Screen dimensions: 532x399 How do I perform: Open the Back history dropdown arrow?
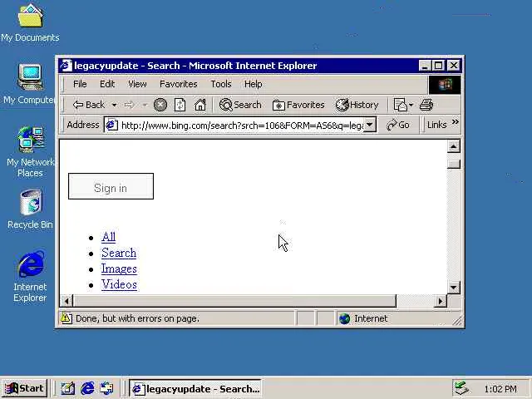115,106
